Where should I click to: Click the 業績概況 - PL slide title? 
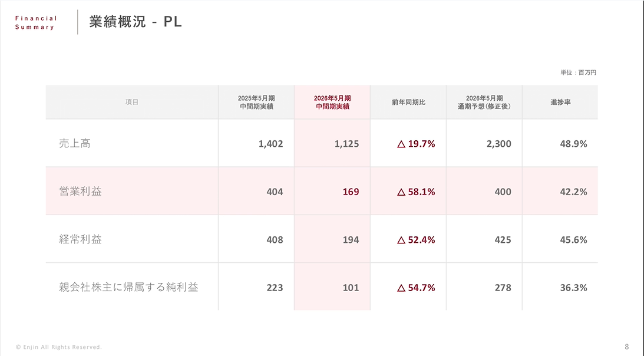136,22
